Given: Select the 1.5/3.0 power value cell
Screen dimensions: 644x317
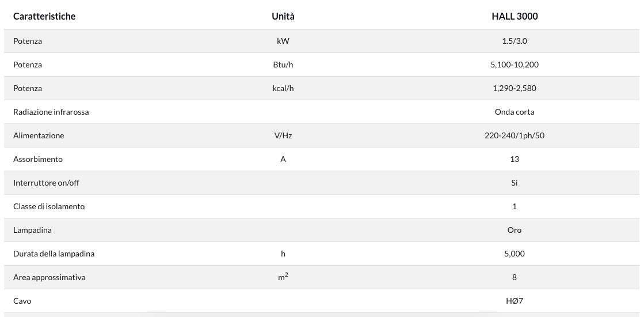Looking at the screenshot, I should (x=514, y=41).
